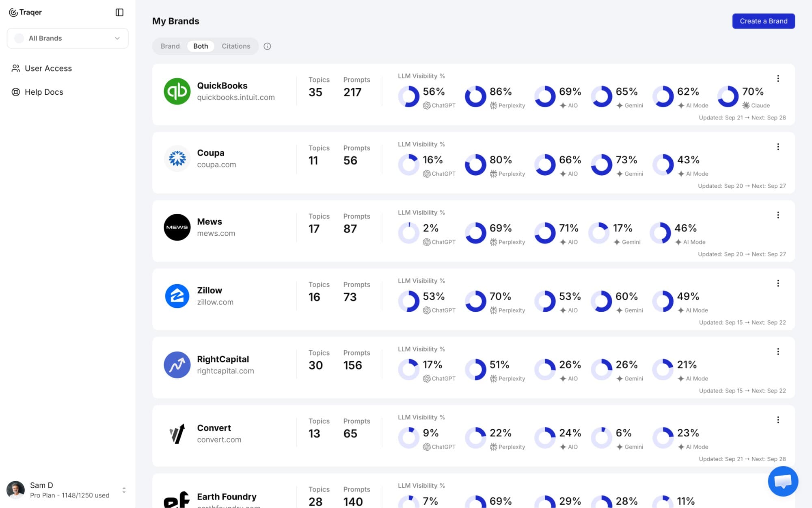Select the Both tab

click(201, 46)
